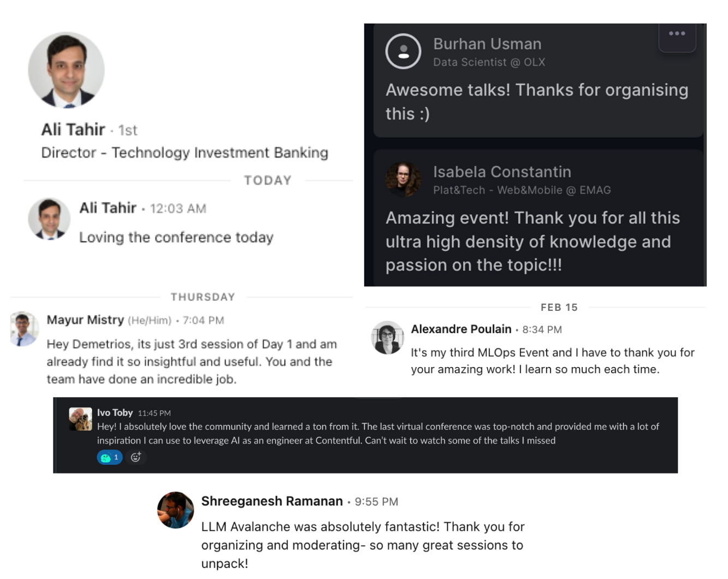Click the add reaction emoji icon under Ivo Toby's message
This screenshot has height=579, width=728.
coord(136,457)
